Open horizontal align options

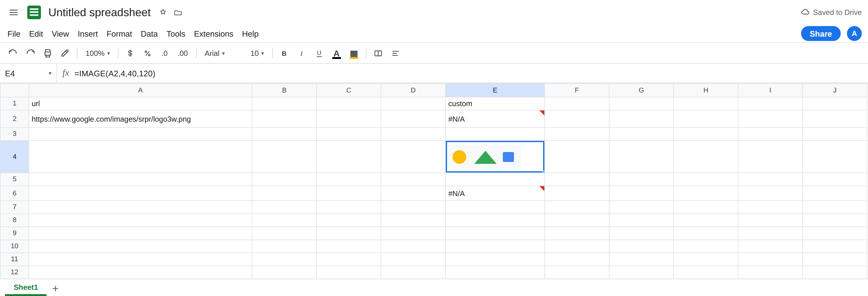(395, 53)
